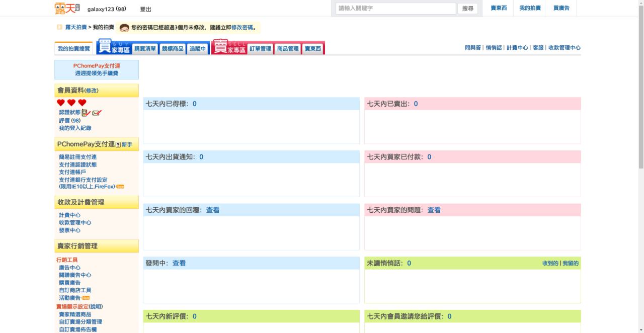This screenshot has height=333, width=644.
Task: Click the 登出 logout link
Action: click(x=145, y=9)
